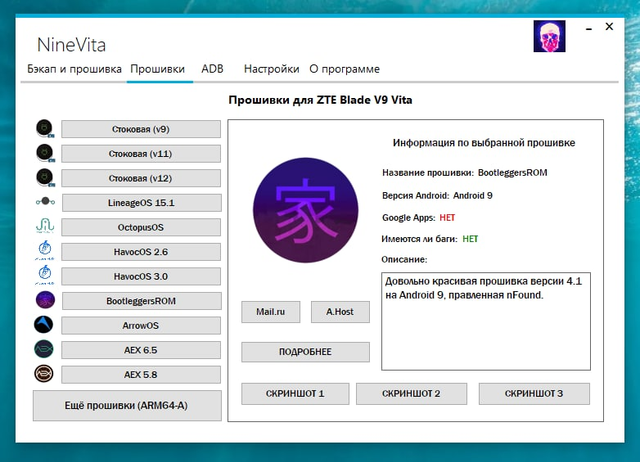Pick the HavocOS 3.0 firmware button

tap(141, 276)
